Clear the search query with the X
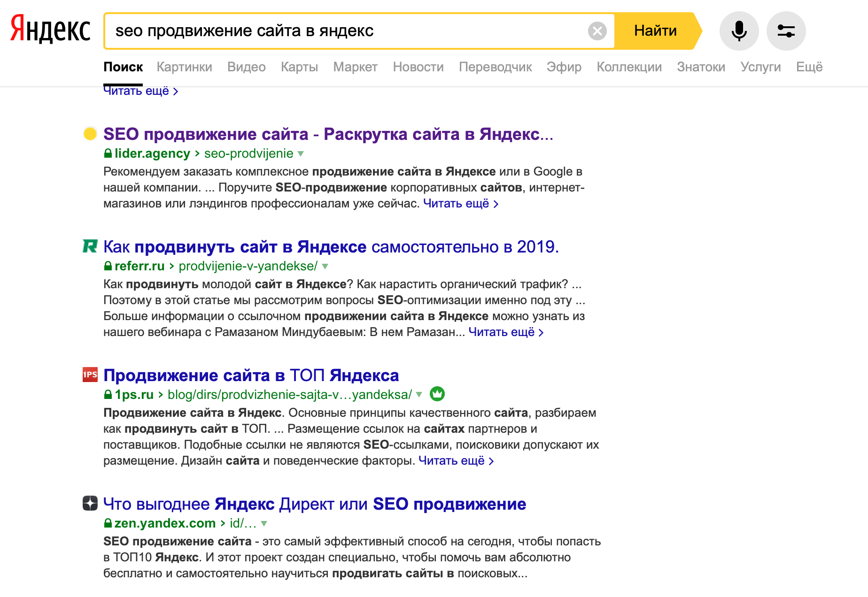 [x=597, y=31]
